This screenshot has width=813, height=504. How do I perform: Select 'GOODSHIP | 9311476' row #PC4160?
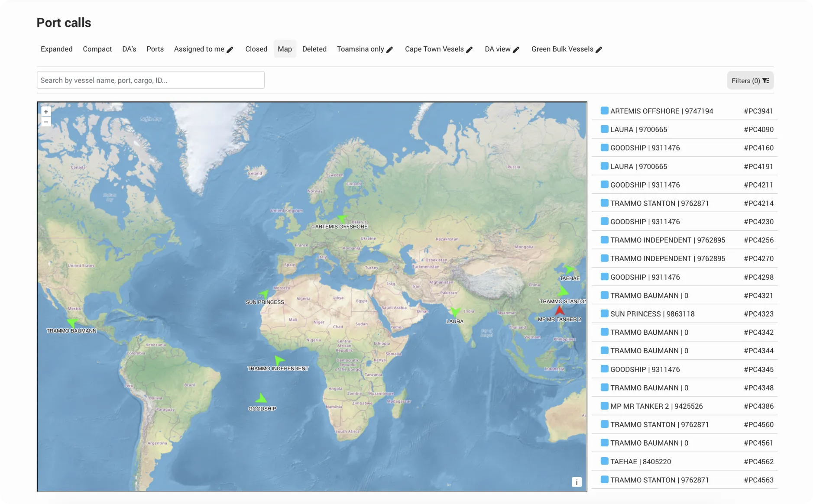point(645,148)
